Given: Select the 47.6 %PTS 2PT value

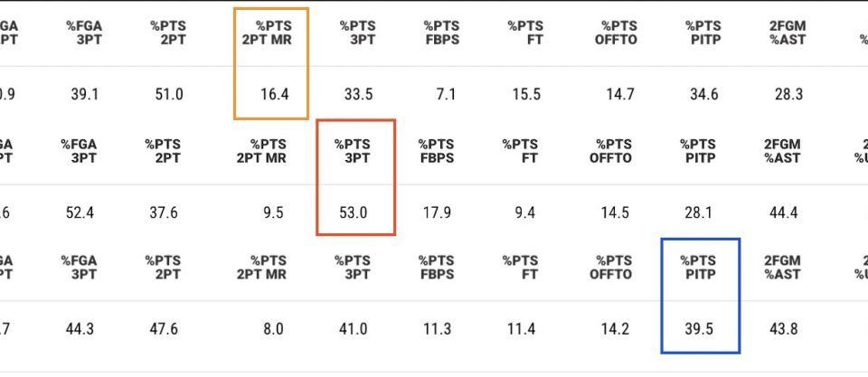Looking at the screenshot, I should coord(164,329).
